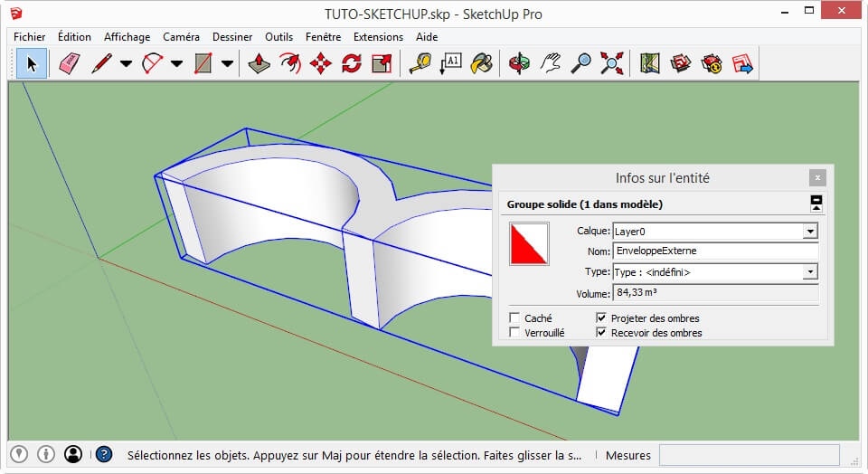Image resolution: width=868 pixels, height=474 pixels.
Task: Open the Extension Warehouse icon
Action: [712, 63]
